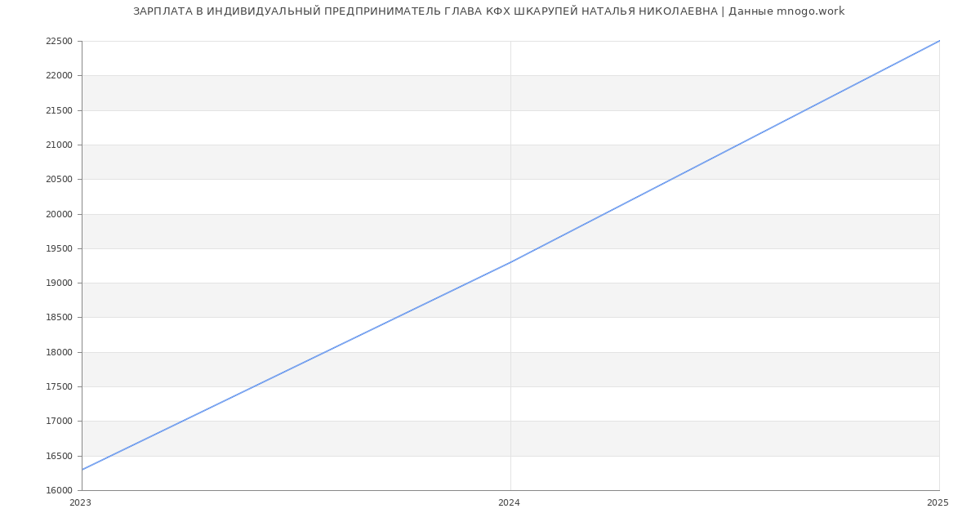Click the 2024 x-axis label

point(509,503)
